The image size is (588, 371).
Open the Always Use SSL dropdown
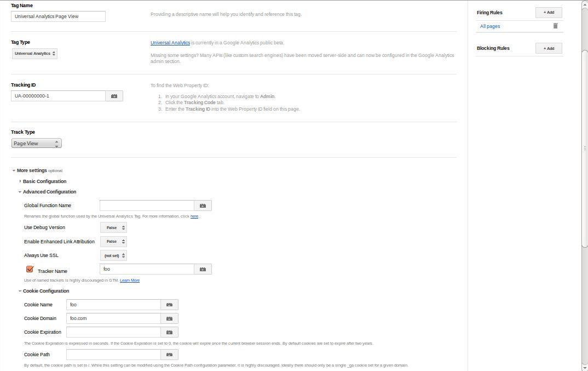114,256
